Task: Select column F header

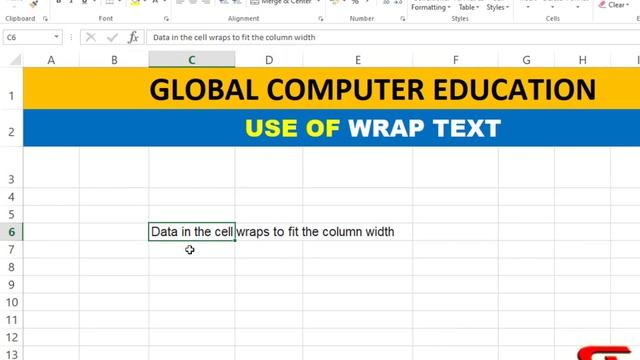Action: tap(456, 60)
